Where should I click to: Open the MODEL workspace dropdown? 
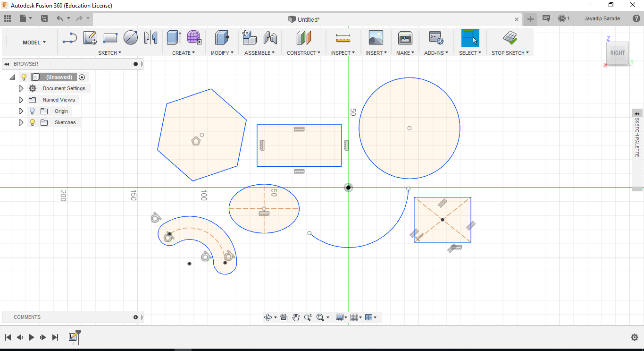[34, 43]
